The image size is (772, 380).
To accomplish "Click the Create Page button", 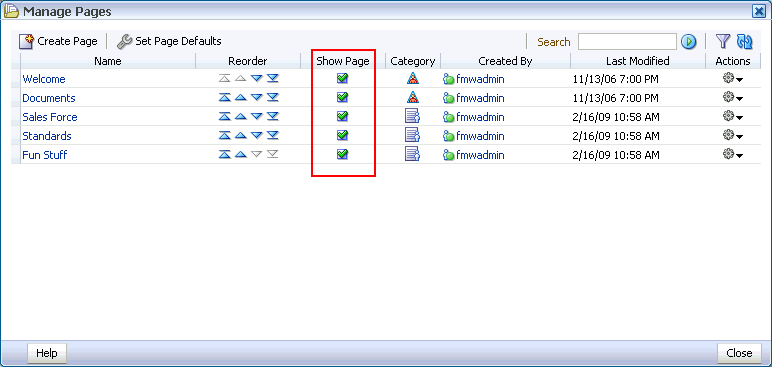I will tap(58, 41).
